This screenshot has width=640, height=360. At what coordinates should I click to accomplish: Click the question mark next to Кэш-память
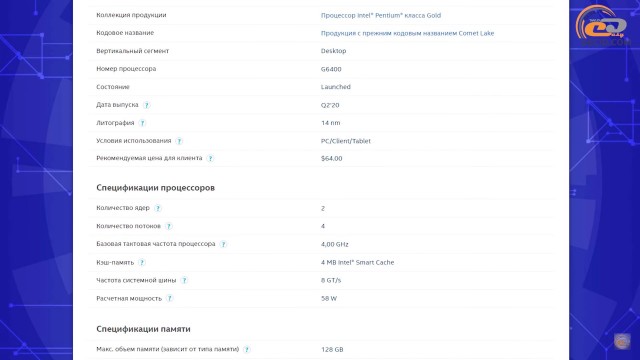click(142, 262)
